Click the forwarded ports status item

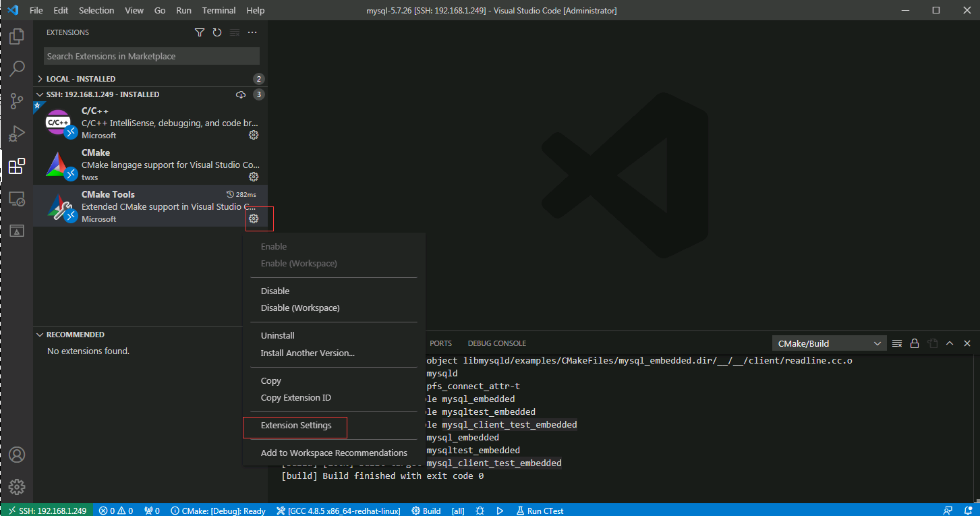point(152,511)
